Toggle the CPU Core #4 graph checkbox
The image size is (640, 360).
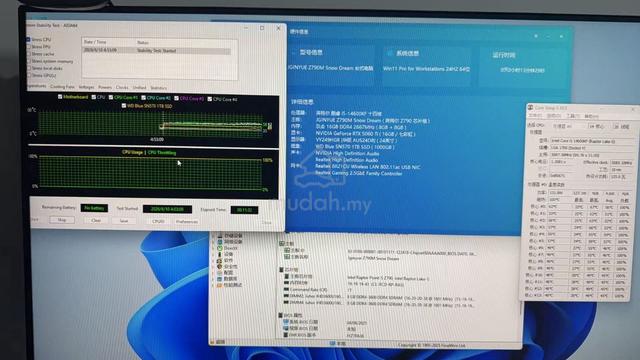click(210, 99)
